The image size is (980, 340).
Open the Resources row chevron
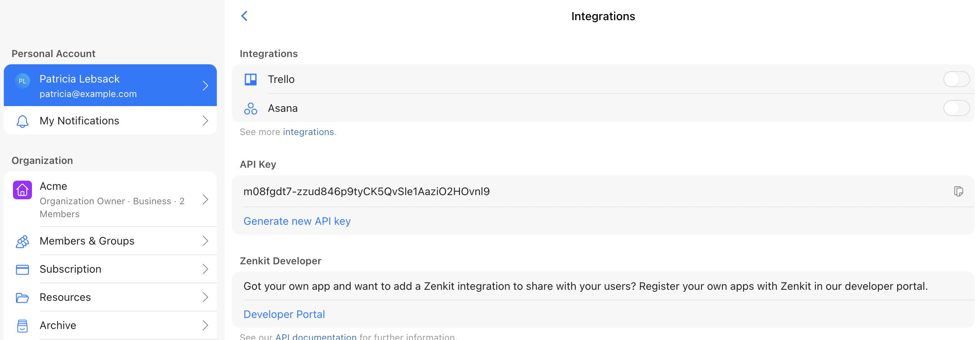pos(205,297)
